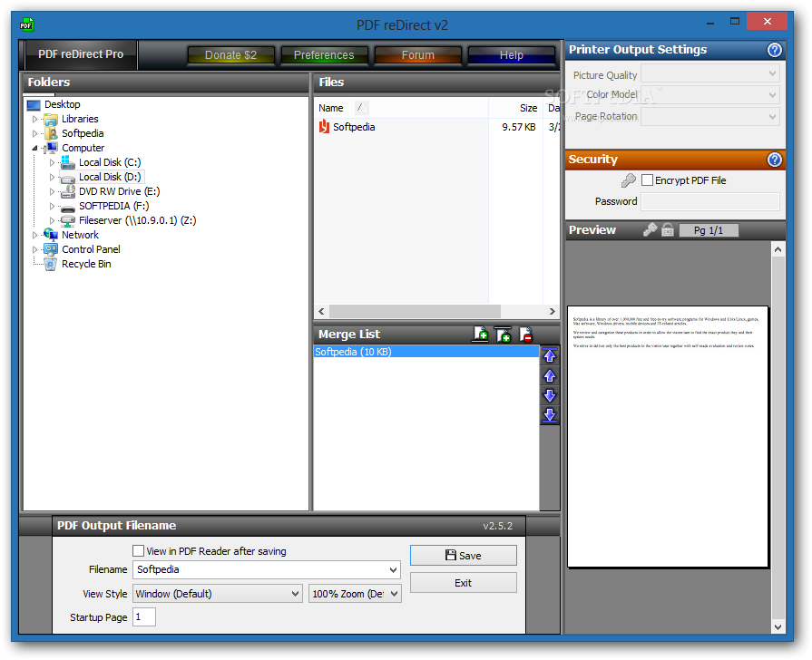Viewport: 812px width, 660px height.
Task: Open the Security section help icon
Action: click(774, 160)
